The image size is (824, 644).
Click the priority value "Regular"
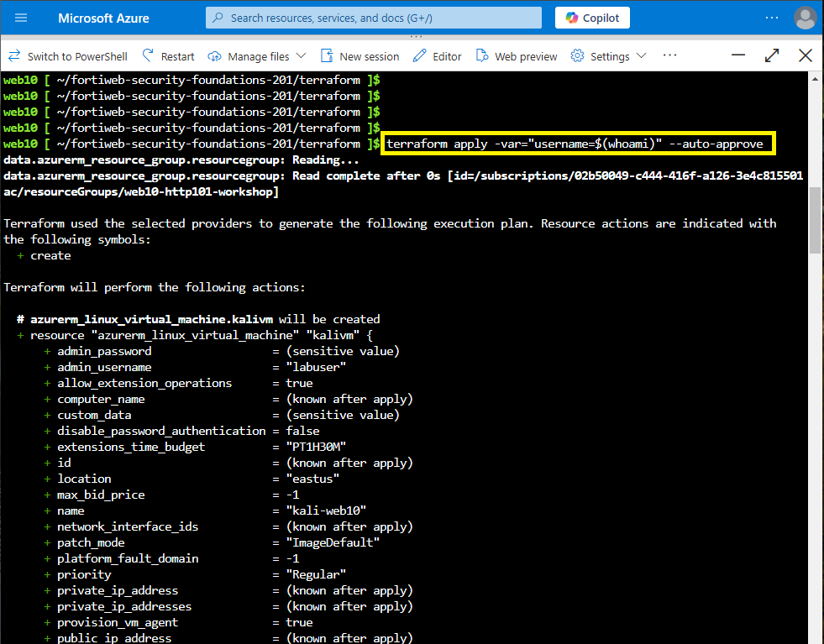(x=316, y=574)
